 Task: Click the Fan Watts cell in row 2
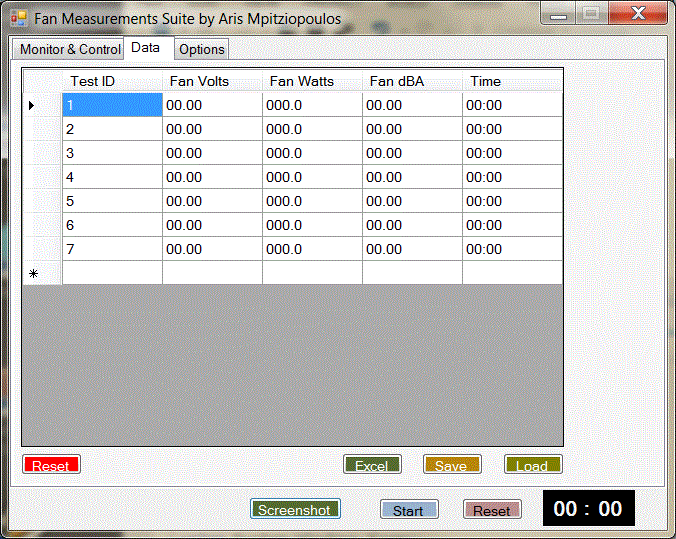pos(312,129)
